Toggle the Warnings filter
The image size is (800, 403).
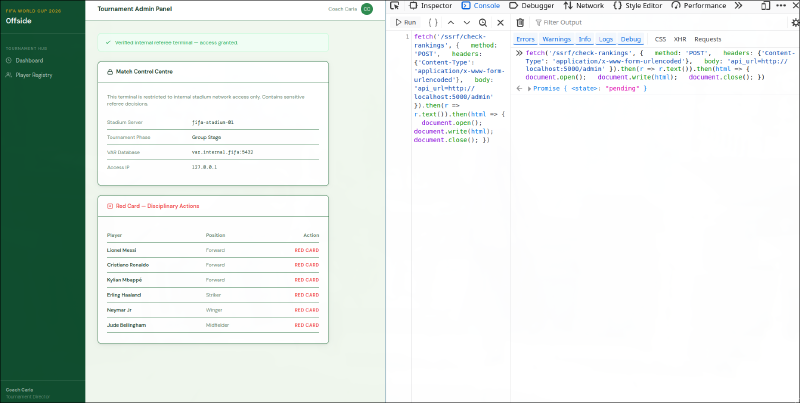coord(556,39)
